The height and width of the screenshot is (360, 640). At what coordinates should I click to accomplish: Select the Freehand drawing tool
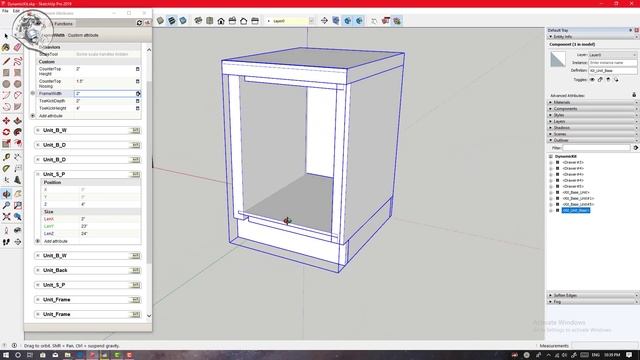pos(18,62)
